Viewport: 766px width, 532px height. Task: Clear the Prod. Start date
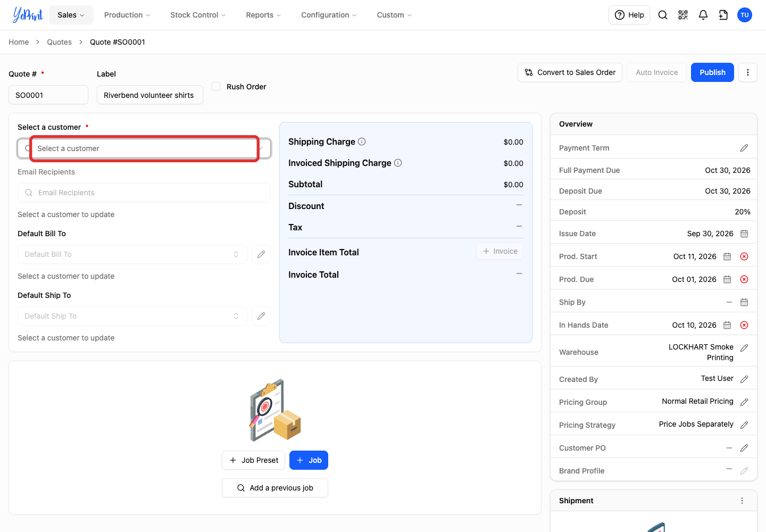[x=744, y=256]
